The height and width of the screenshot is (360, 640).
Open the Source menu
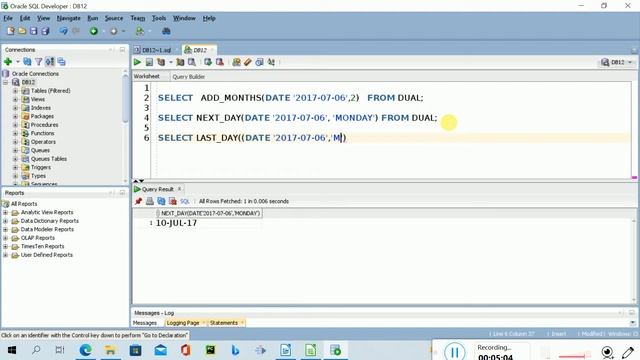point(113,18)
